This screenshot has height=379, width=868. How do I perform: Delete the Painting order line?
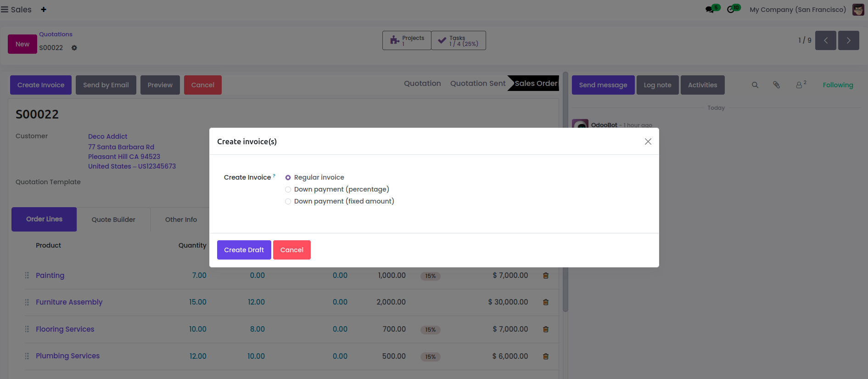546,276
